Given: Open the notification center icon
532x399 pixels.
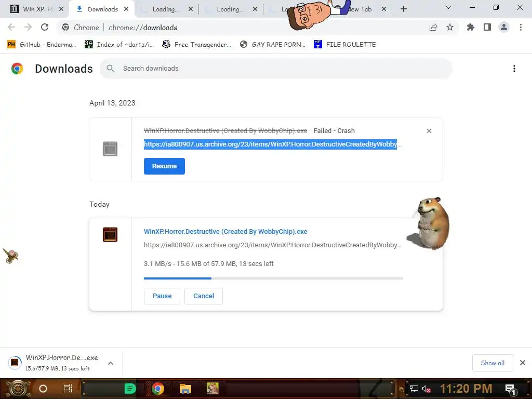Looking at the screenshot, I should [x=511, y=389].
